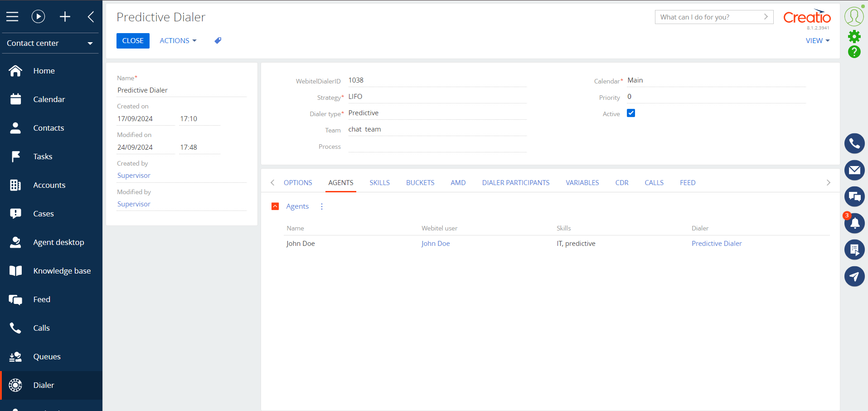Switch to the Skills tab
Screen dimensions: 868x411
tap(379, 183)
